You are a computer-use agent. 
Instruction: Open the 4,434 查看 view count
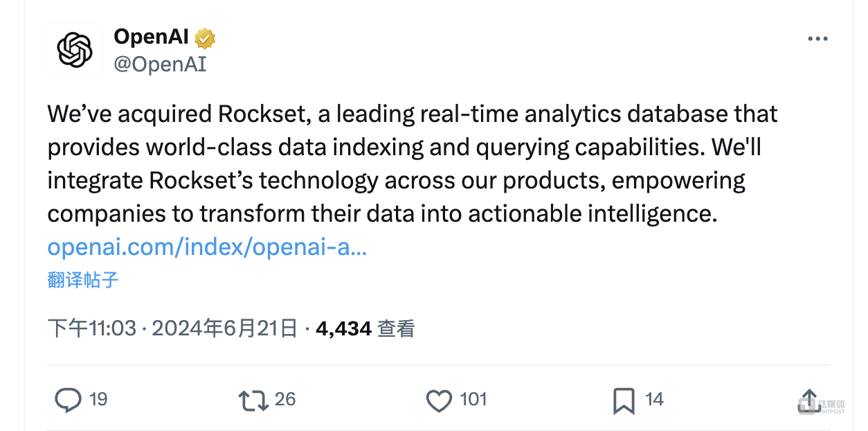coord(365,328)
